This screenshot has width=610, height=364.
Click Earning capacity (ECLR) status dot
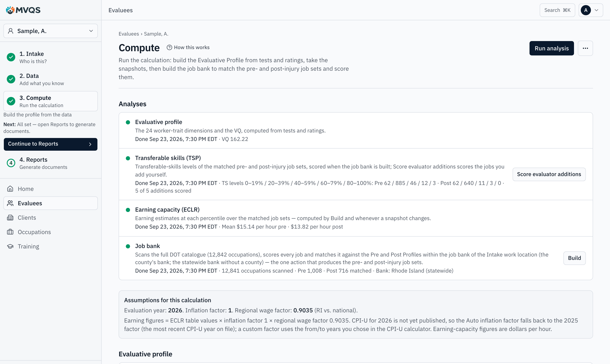tap(128, 210)
